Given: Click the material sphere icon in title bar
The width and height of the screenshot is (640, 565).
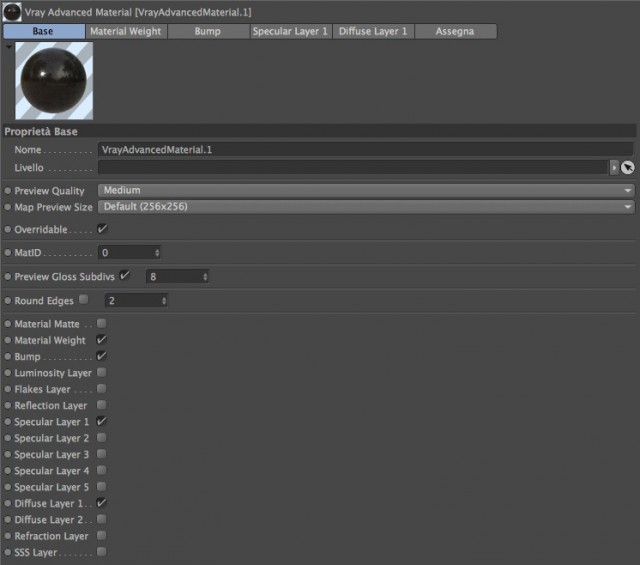Looking at the screenshot, I should (x=12, y=12).
